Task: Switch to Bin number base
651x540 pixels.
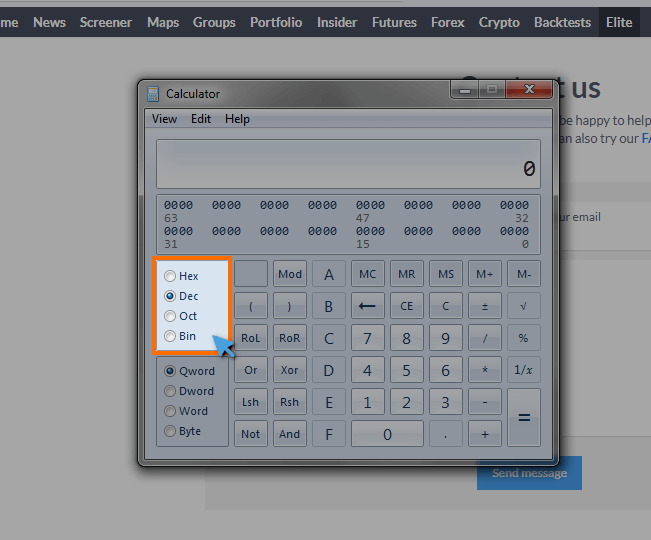Action: 170,336
